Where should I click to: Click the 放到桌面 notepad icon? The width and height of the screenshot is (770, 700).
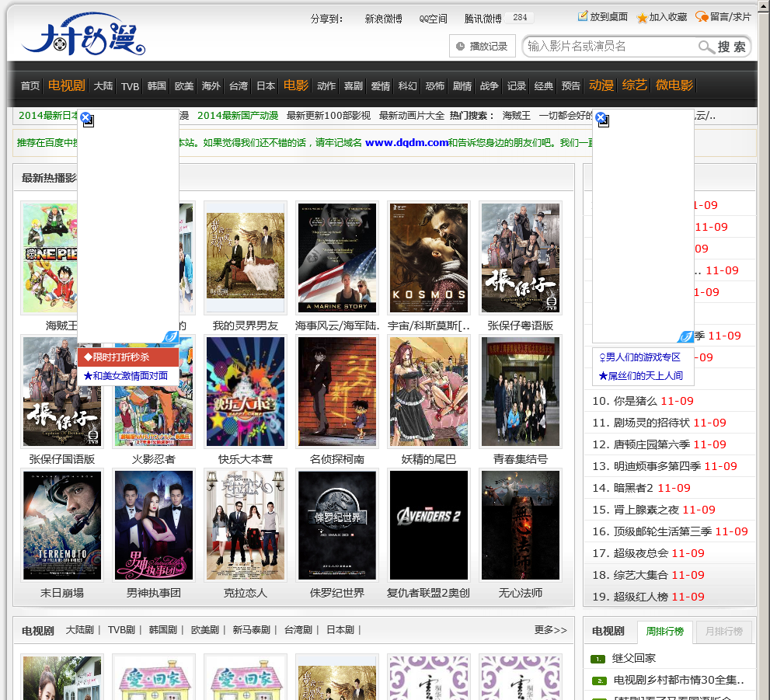pyautogui.click(x=583, y=16)
